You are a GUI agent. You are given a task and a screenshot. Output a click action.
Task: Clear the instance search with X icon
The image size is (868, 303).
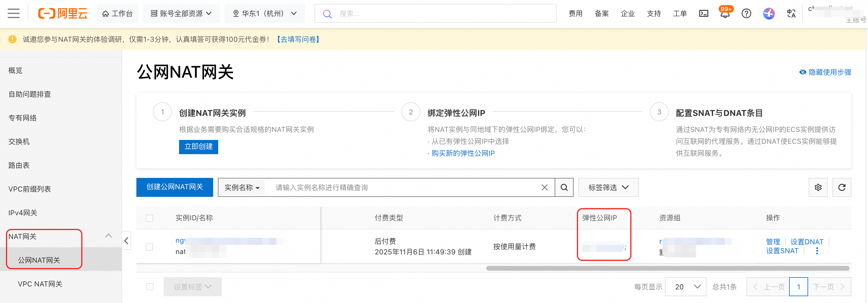tap(544, 187)
